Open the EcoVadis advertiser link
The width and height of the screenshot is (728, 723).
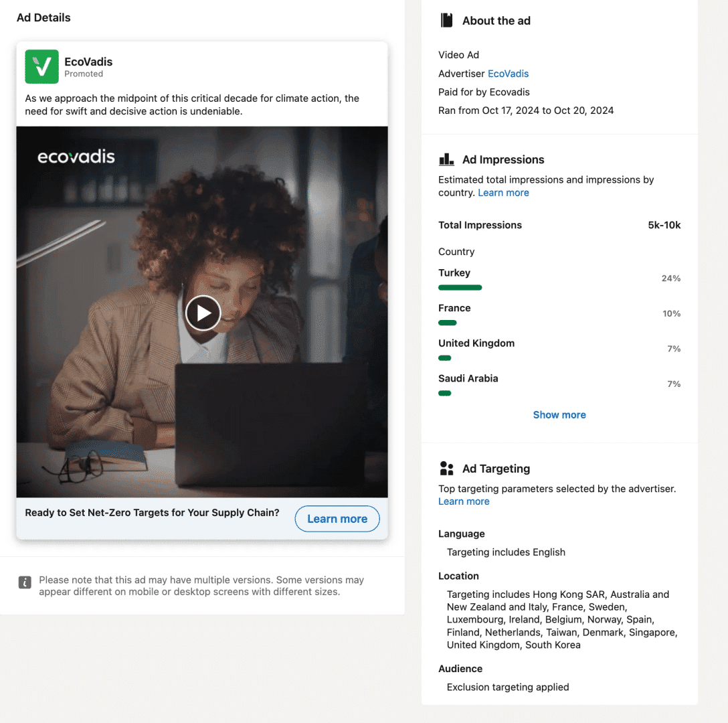point(508,74)
